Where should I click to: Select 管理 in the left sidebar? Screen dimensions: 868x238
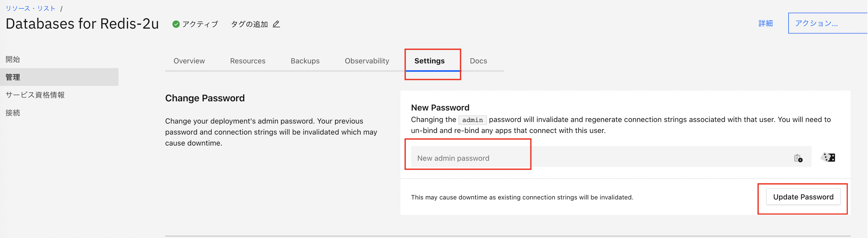pos(13,77)
